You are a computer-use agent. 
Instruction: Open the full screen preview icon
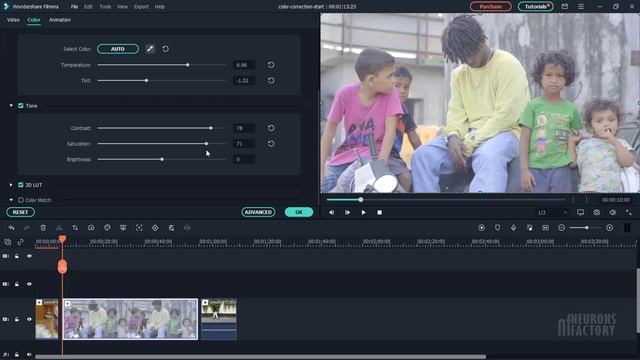629,212
